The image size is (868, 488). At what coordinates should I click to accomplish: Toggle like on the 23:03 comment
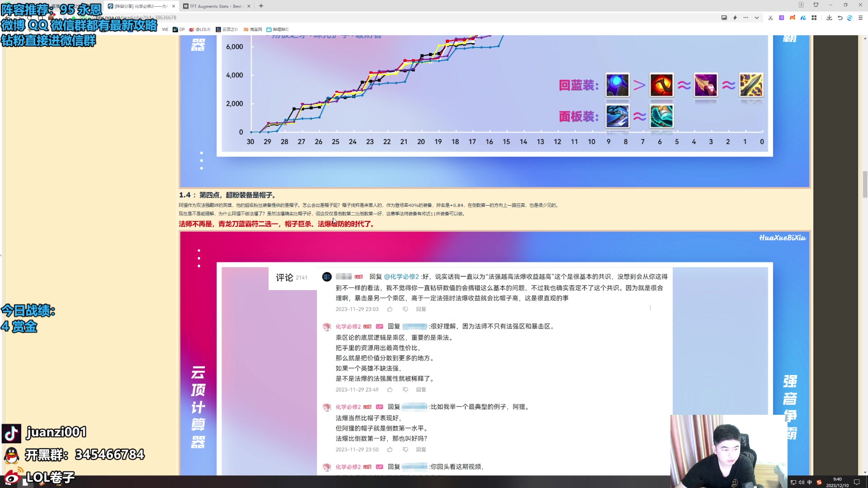click(390, 309)
